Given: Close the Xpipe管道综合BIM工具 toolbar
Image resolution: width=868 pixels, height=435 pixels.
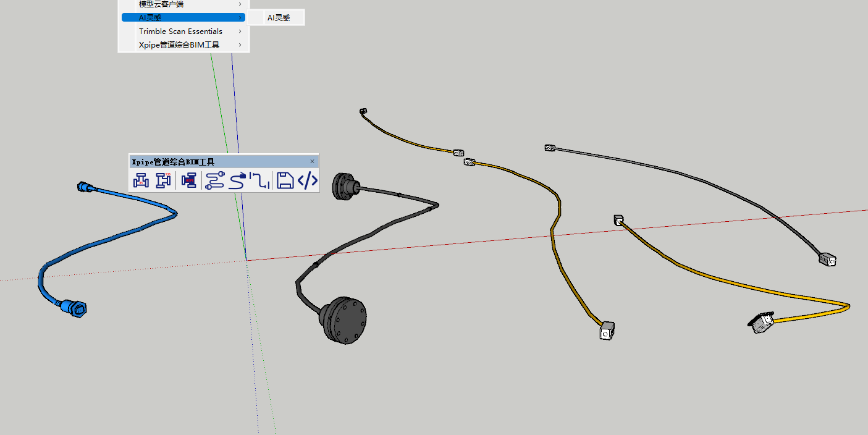Looking at the screenshot, I should (312, 161).
